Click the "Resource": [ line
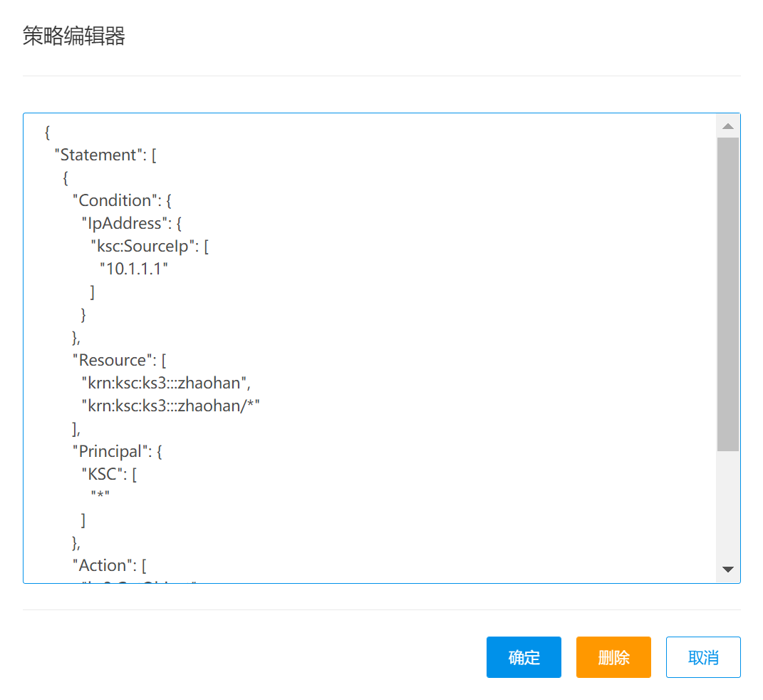This screenshot has width=763, height=700. (119, 360)
